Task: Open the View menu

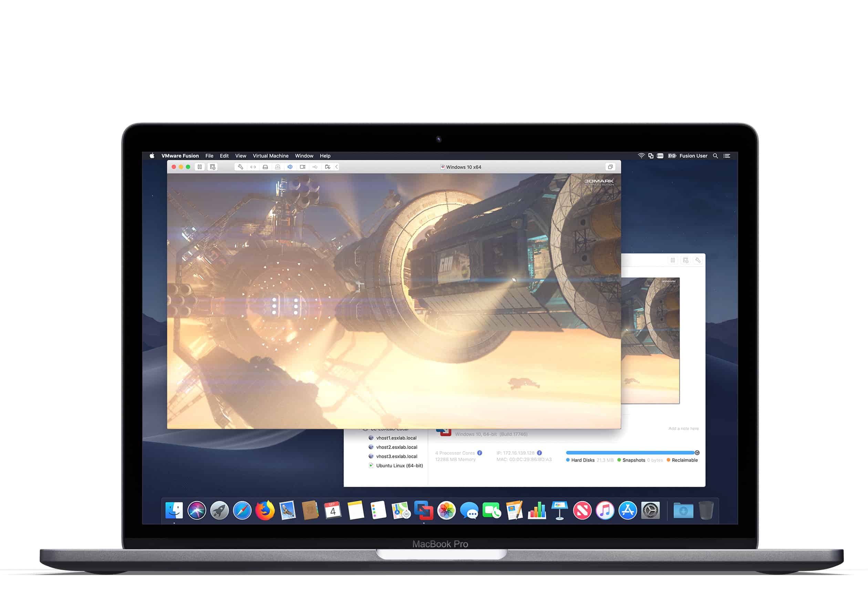Action: point(240,156)
